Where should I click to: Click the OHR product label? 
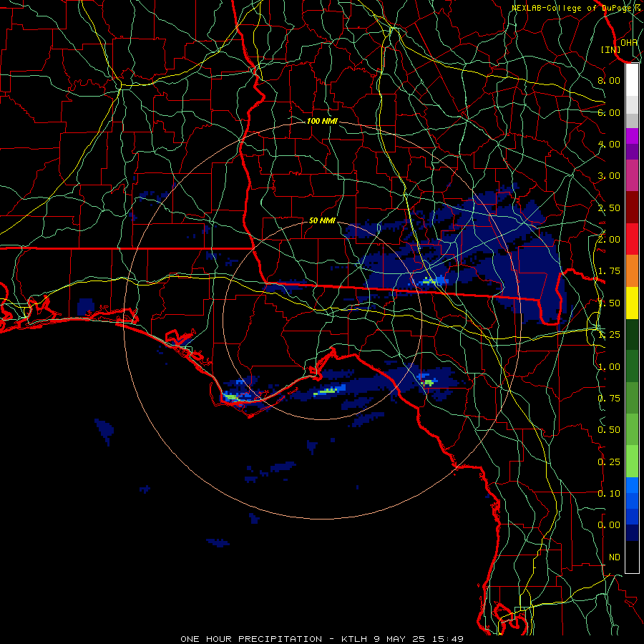click(629, 43)
